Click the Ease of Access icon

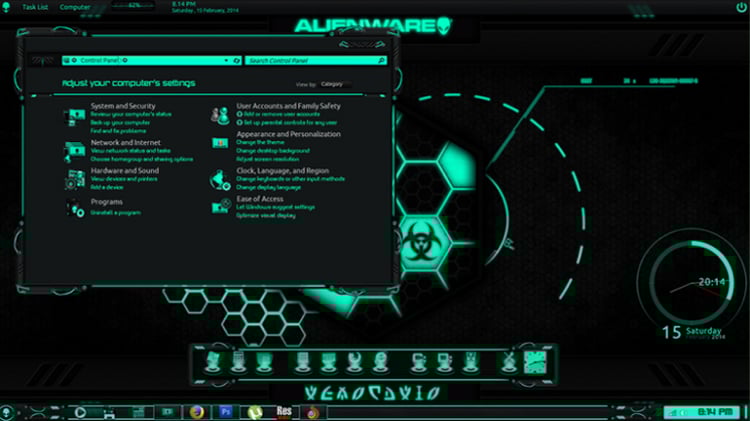pos(221,206)
